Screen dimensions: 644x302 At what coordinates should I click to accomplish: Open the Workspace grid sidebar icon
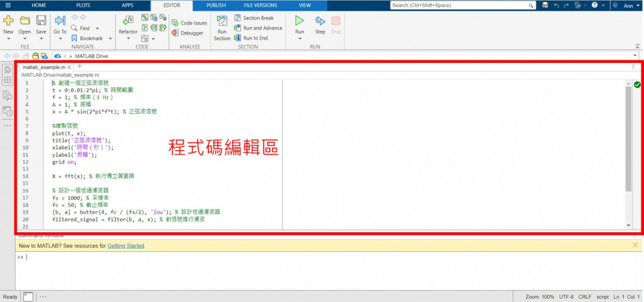coord(8,80)
